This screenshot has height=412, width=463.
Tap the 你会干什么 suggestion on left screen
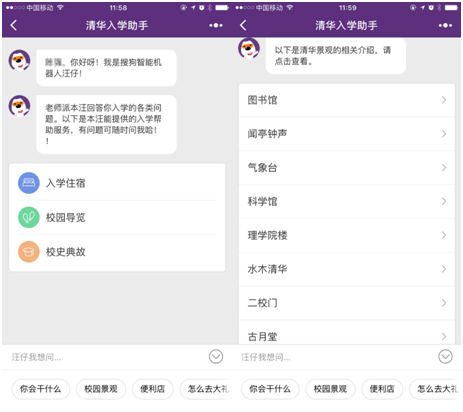pos(41,389)
